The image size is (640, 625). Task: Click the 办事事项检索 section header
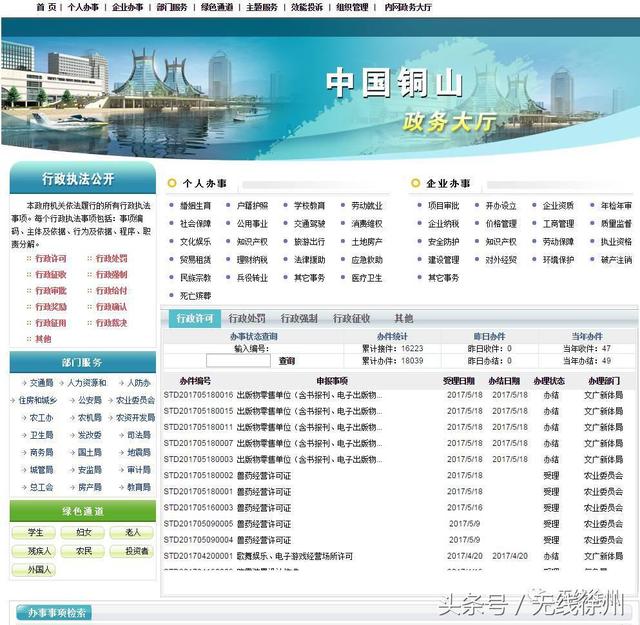point(54,613)
